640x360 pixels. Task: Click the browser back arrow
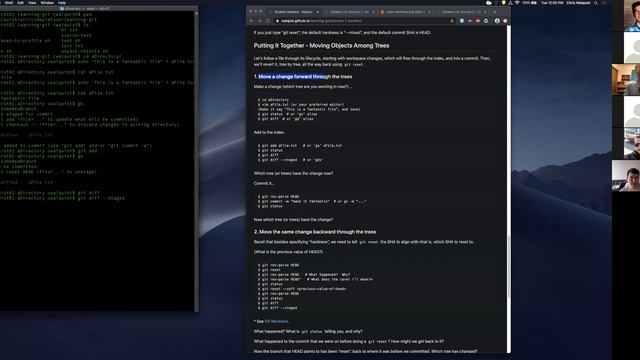pos(251,21)
